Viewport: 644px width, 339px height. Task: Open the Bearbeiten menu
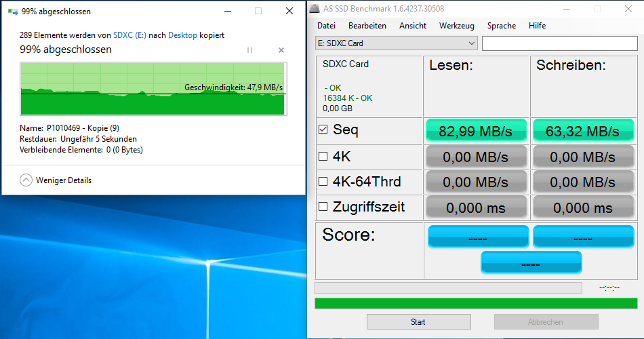[x=367, y=26]
